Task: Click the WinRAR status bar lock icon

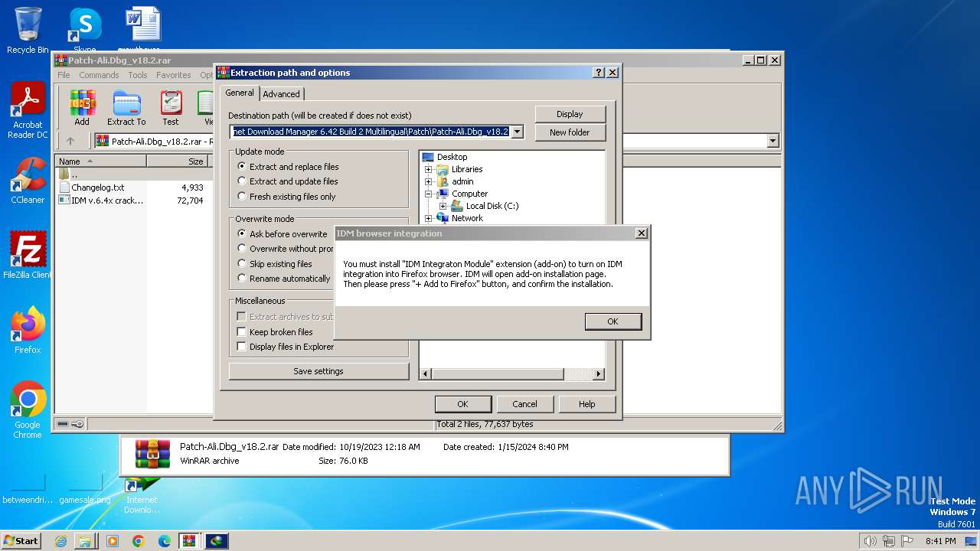Action: point(77,424)
